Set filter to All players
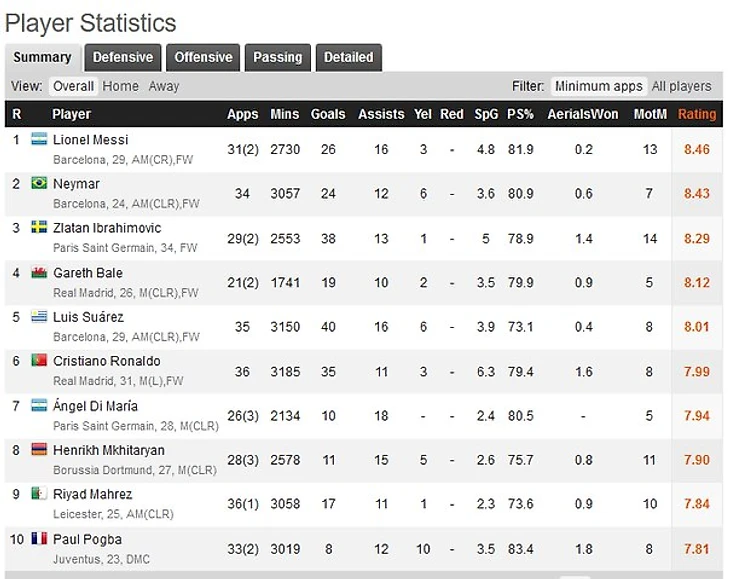Image resolution: width=730 pixels, height=579 pixels. (x=681, y=86)
